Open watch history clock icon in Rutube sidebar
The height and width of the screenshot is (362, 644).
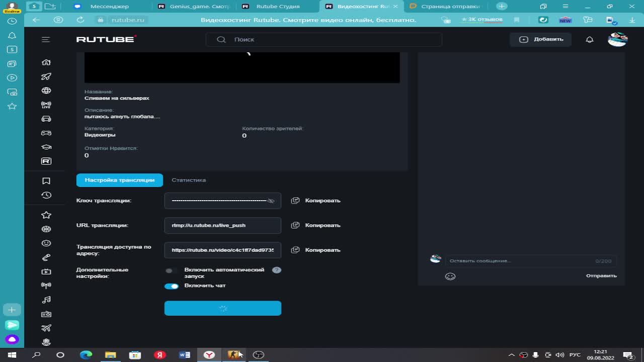tap(46, 195)
